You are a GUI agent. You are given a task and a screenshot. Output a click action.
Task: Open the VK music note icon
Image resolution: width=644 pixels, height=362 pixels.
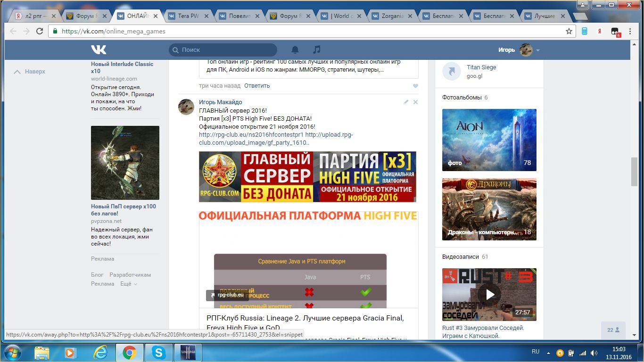[x=317, y=49]
